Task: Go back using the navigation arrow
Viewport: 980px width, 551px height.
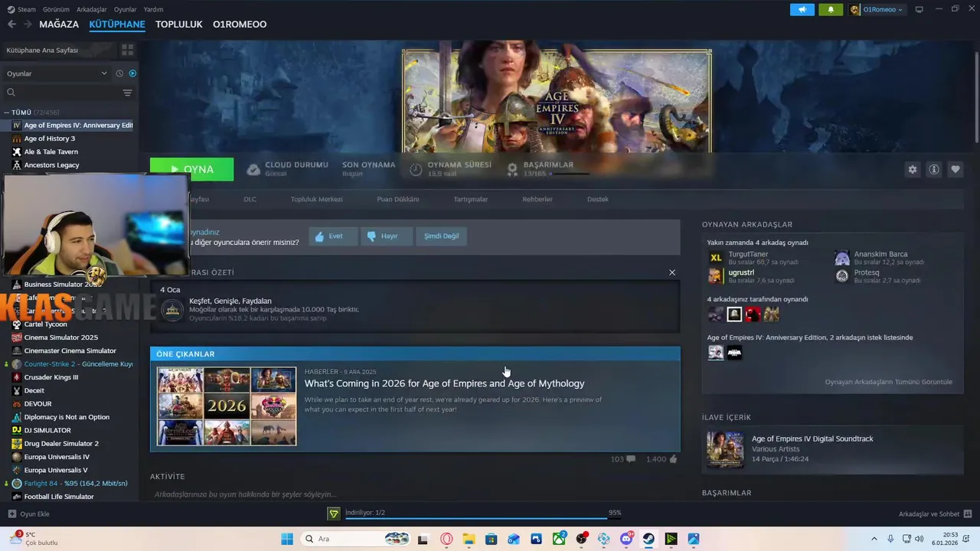Action: (11, 24)
